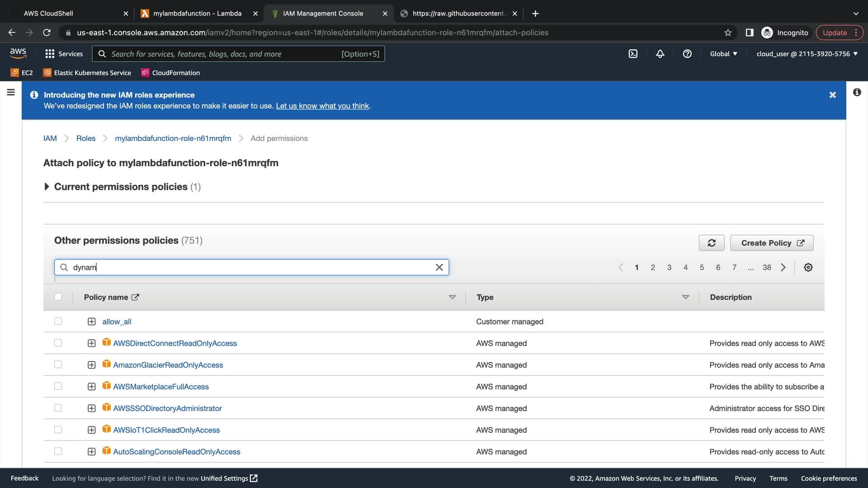Screen dimensions: 868x488
Task: Open the hamburger side navigation menu
Action: (x=11, y=93)
